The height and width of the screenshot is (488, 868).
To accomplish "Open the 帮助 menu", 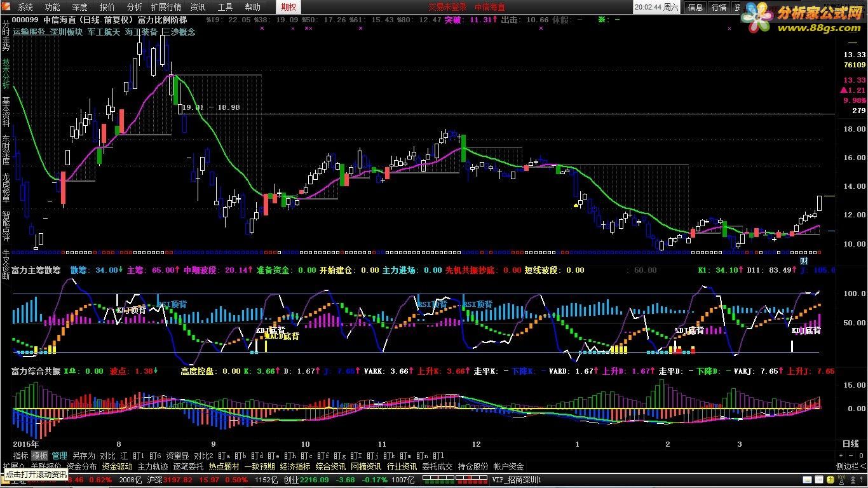I will click(252, 8).
